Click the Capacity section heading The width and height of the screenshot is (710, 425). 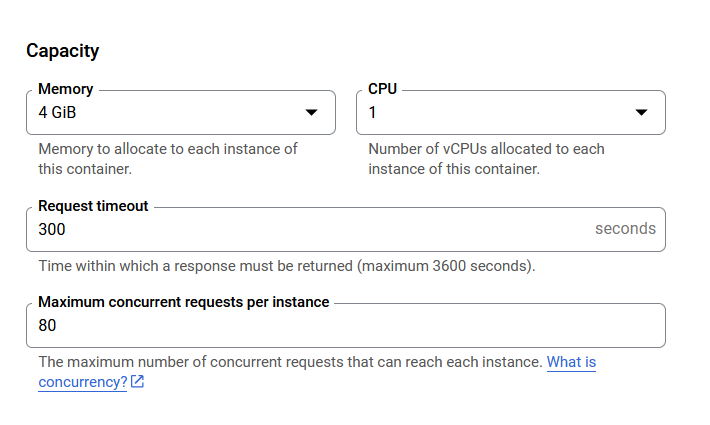click(x=62, y=51)
